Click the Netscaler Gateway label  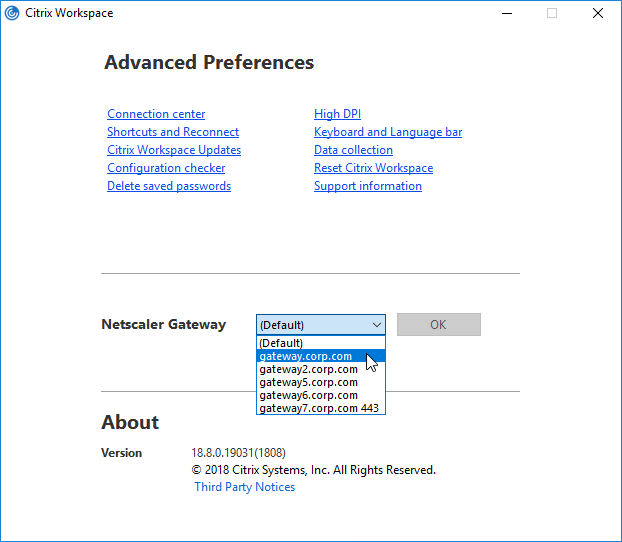tap(163, 324)
